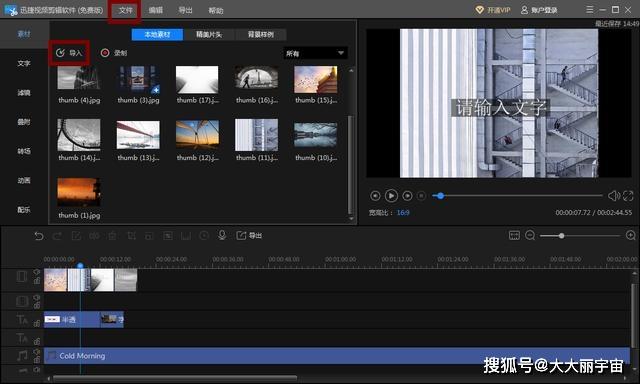Click the speaker volume icon in preview
640x384 pixels.
[613, 196]
